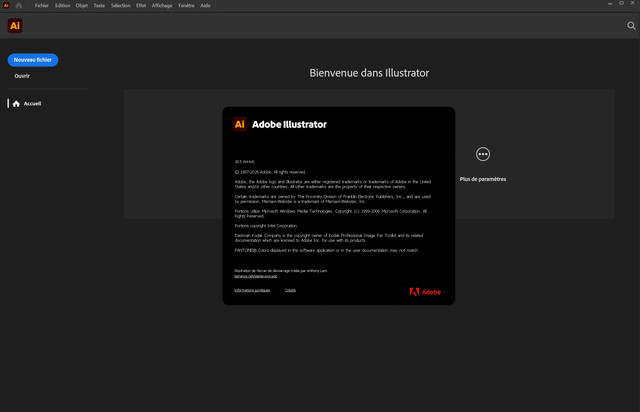Click the home icon in the title bar
This screenshot has width=640, height=412.
point(19,5)
